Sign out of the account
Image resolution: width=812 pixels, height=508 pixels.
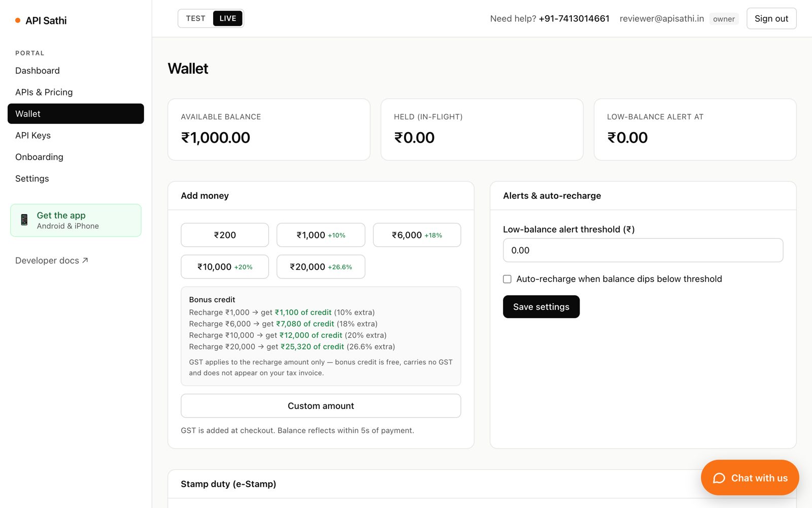click(771, 18)
